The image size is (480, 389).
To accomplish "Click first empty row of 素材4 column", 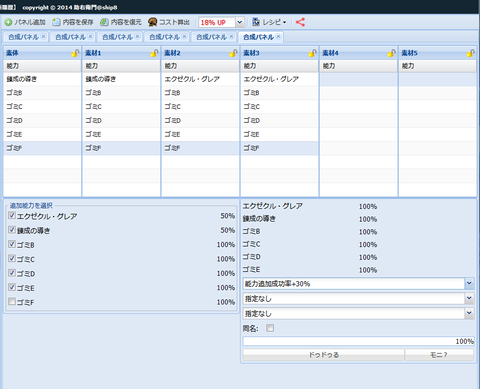I will coord(358,79).
